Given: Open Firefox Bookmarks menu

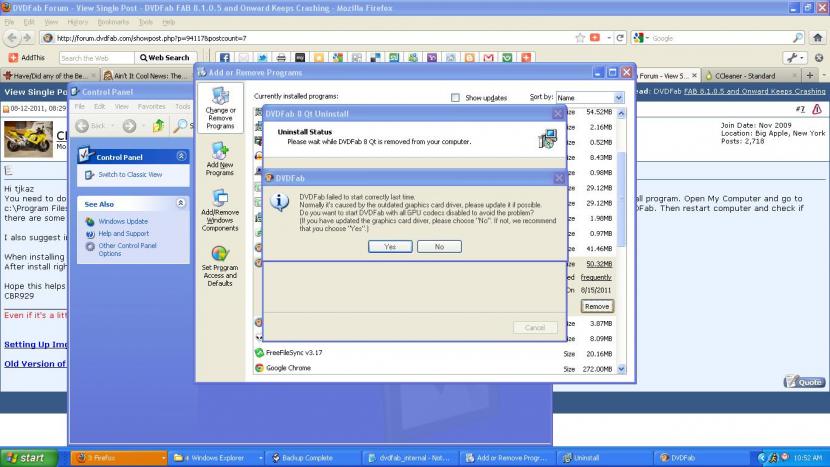Looking at the screenshot, I should tap(113, 22).
